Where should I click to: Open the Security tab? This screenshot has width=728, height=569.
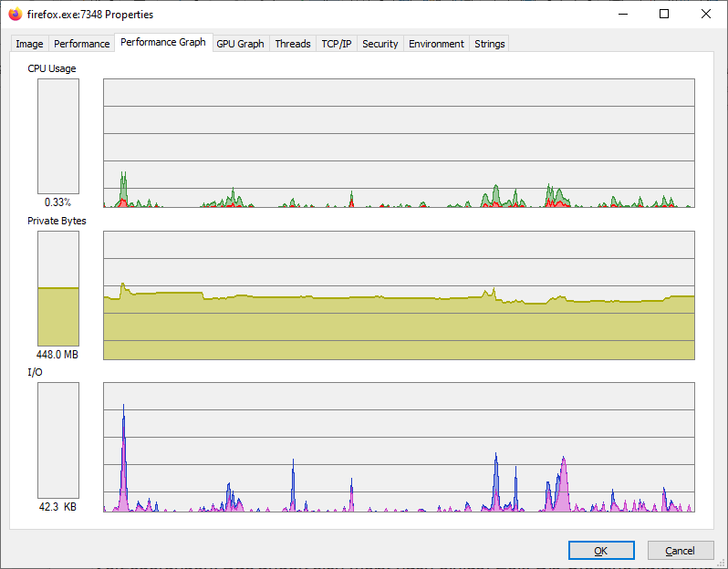point(380,44)
